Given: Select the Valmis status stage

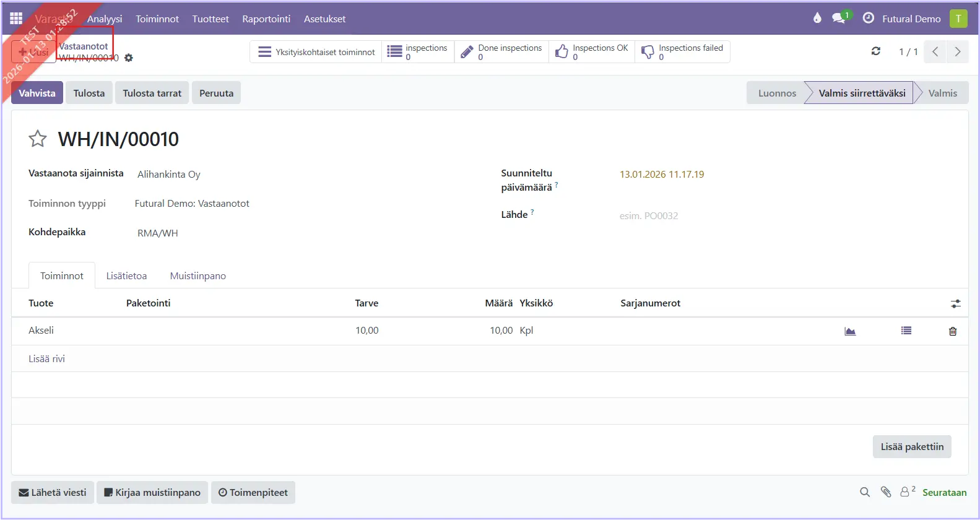Looking at the screenshot, I should 942,93.
